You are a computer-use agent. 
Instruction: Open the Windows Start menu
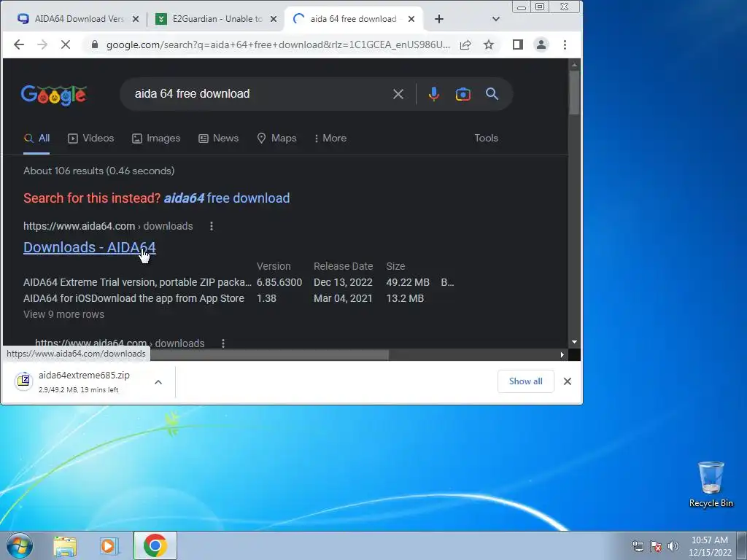pos(20,545)
